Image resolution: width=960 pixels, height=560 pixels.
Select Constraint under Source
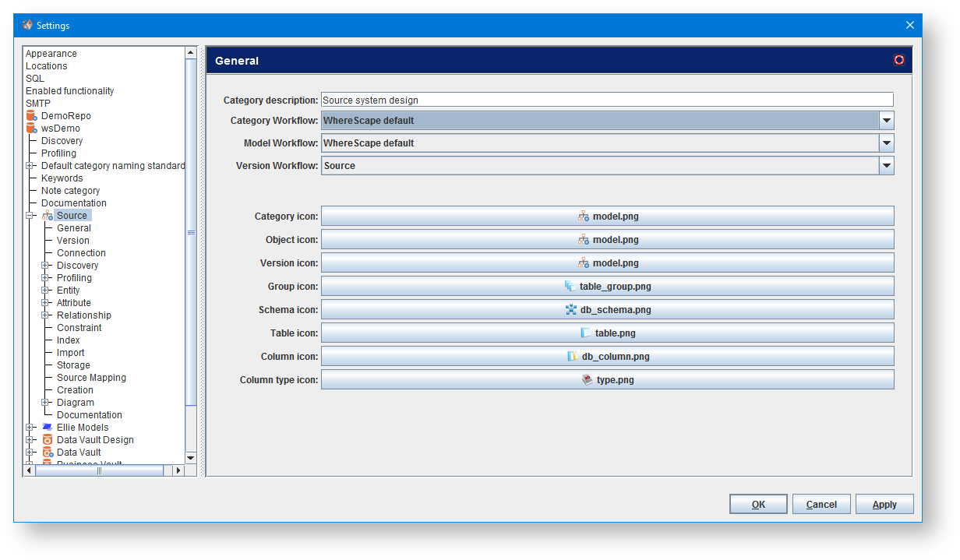pos(79,328)
